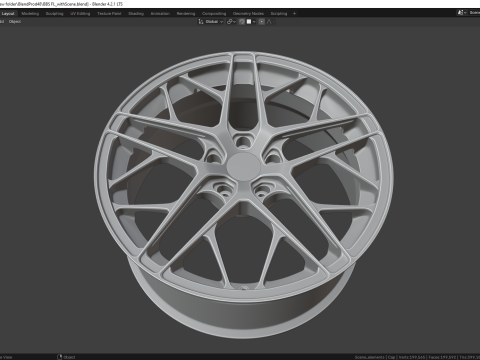This screenshot has width=480, height=360.
Task: Click the Verts count in status bar
Action: coord(412,357)
